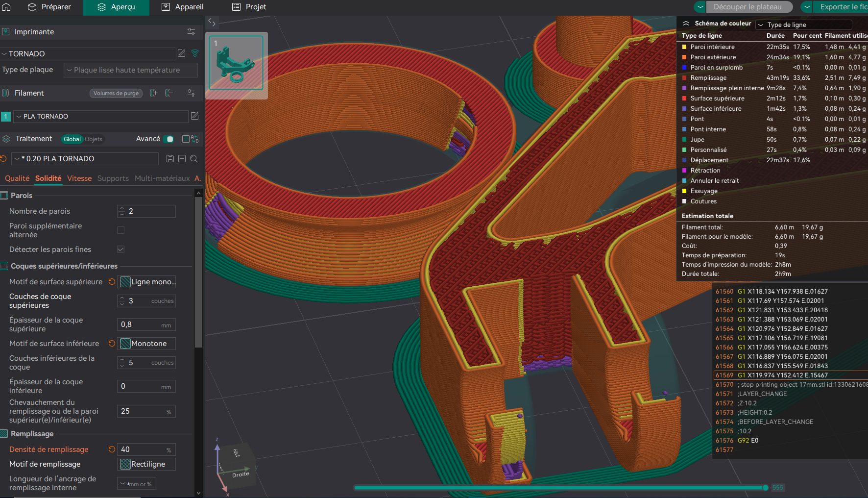
Task: Switch to the Préparer tab
Action: click(x=49, y=7)
